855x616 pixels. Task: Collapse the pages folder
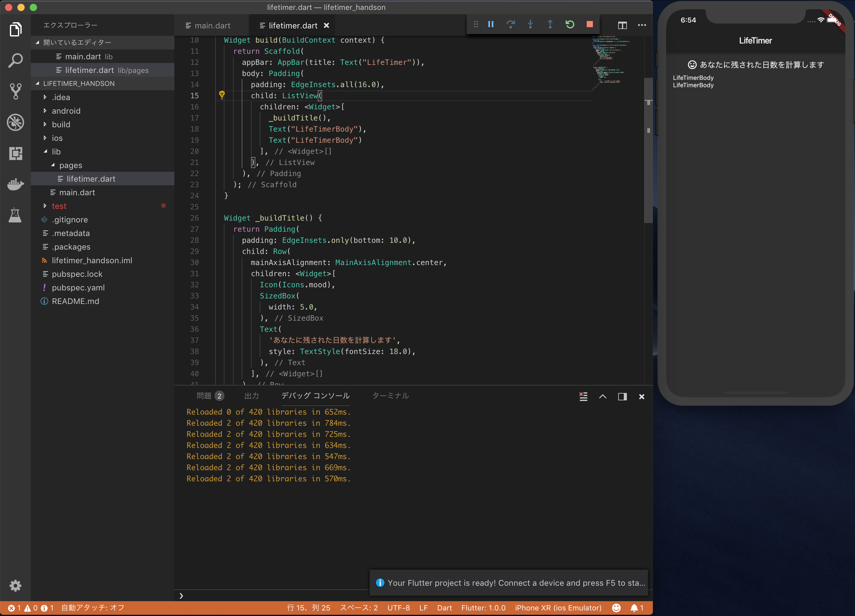[103, 165]
